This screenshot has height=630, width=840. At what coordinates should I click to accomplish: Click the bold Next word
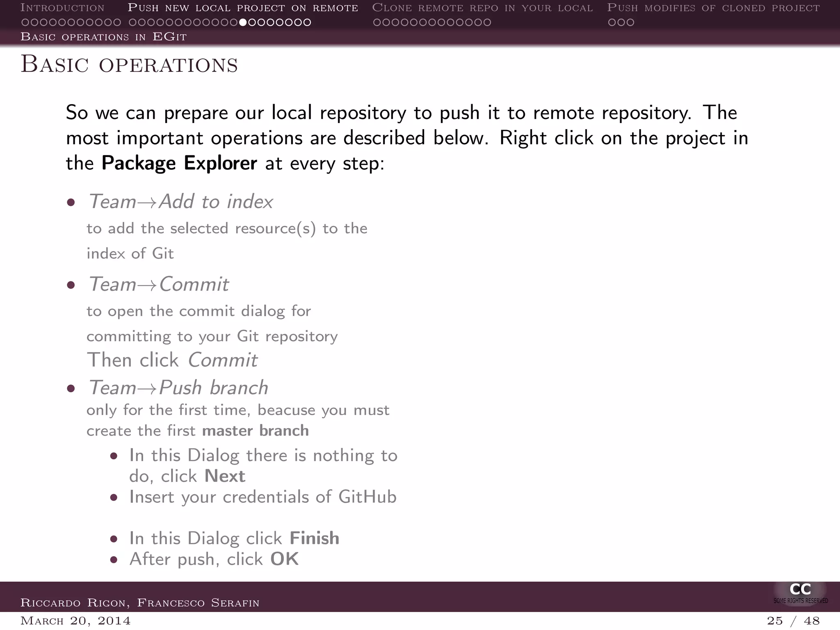point(225,476)
